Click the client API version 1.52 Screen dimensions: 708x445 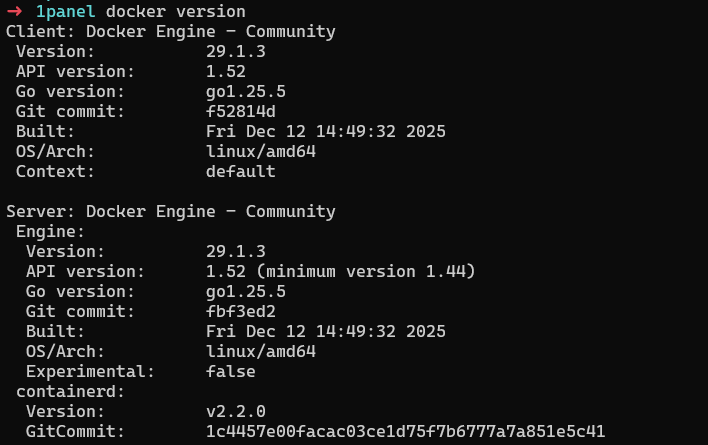[x=225, y=72]
